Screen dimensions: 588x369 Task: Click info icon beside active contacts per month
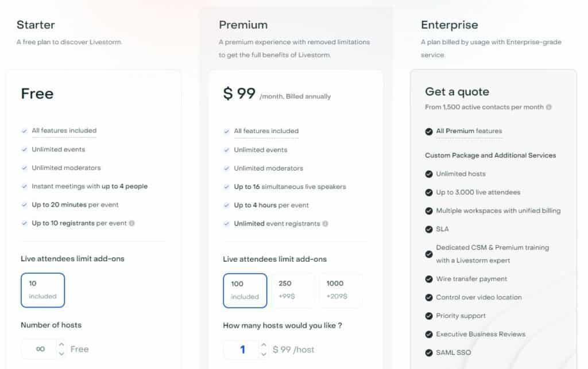[549, 107]
